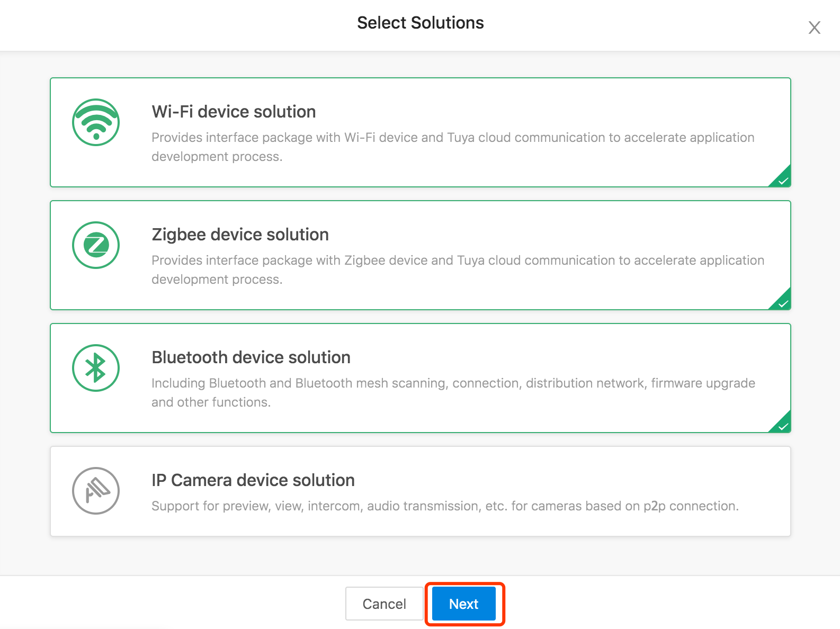Click the Wi-Fi device solution title
This screenshot has width=840, height=629.
(234, 112)
